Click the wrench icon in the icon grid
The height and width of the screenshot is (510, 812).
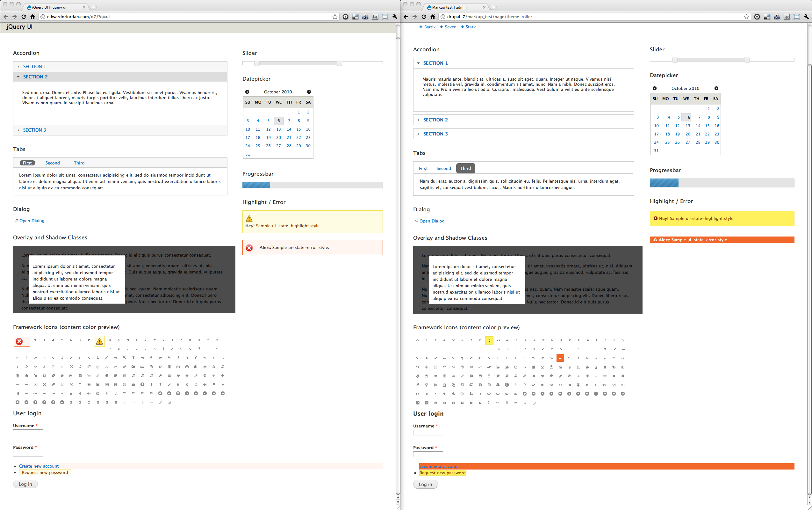coord(161,376)
